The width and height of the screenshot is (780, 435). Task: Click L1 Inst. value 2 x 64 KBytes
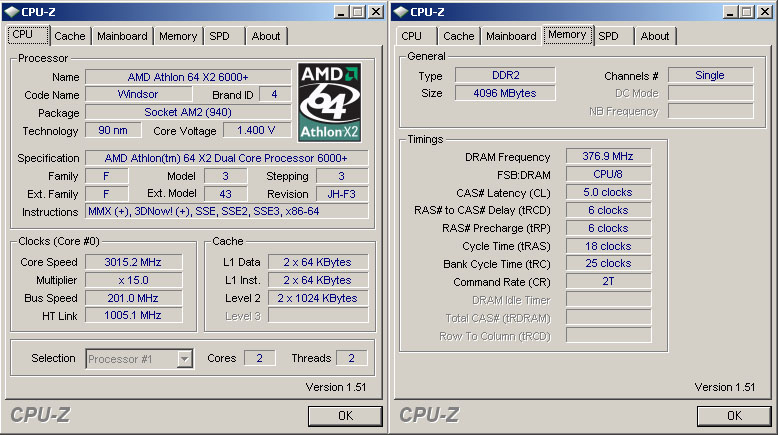pyautogui.click(x=318, y=280)
